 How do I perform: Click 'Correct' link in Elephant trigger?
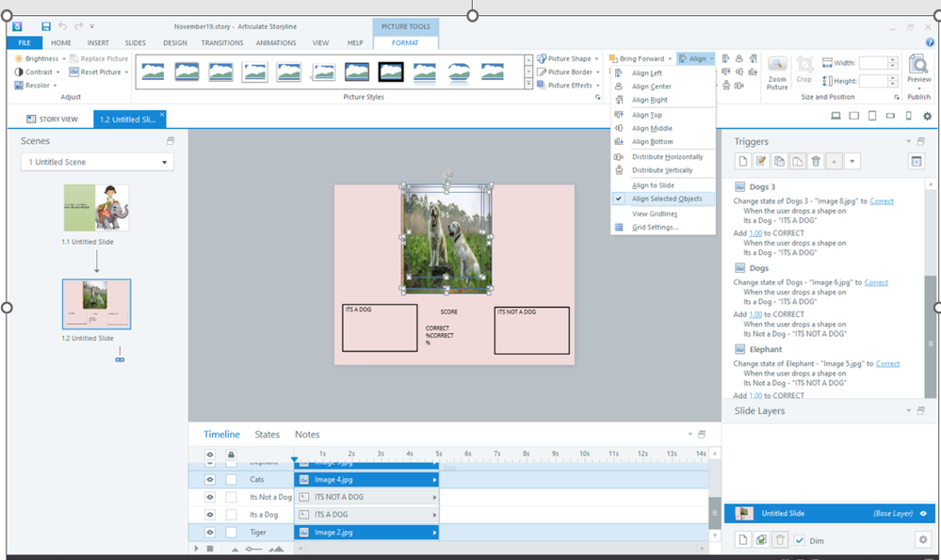887,363
